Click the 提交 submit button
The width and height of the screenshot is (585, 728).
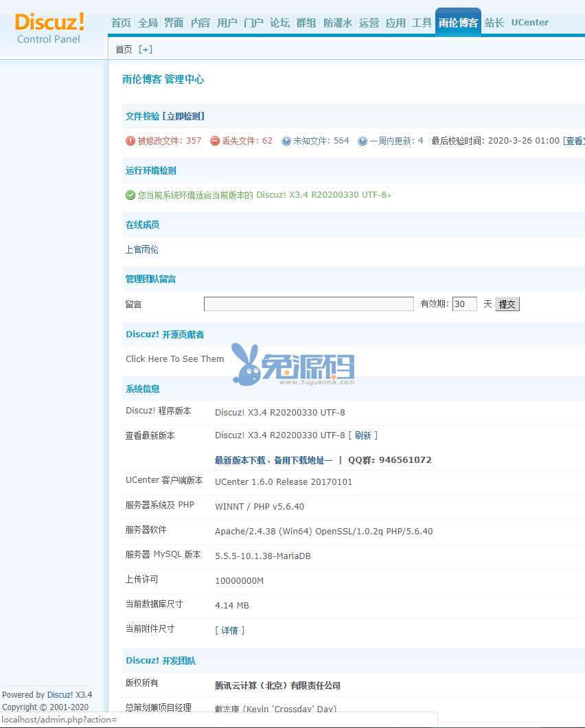pyautogui.click(x=507, y=304)
